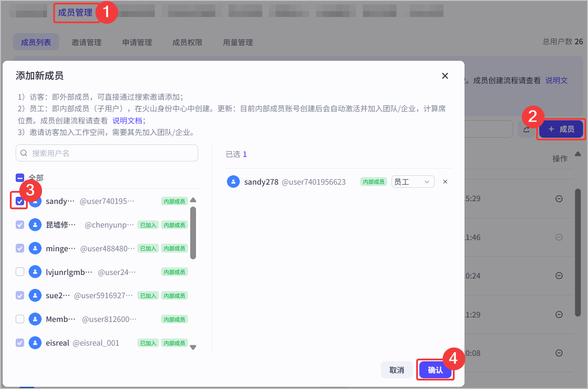This screenshot has width=588, height=389.
Task: Click the search magnifier icon
Action: pyautogui.click(x=24, y=153)
